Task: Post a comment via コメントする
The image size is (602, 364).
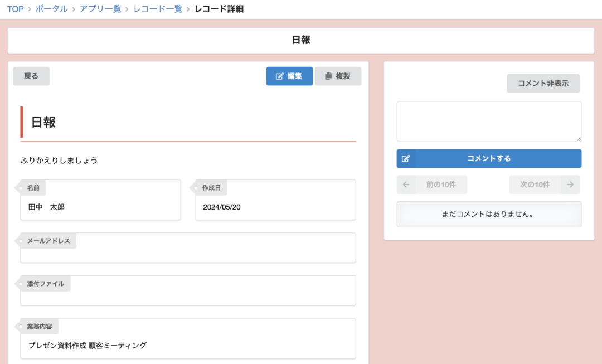Action: (x=496, y=158)
